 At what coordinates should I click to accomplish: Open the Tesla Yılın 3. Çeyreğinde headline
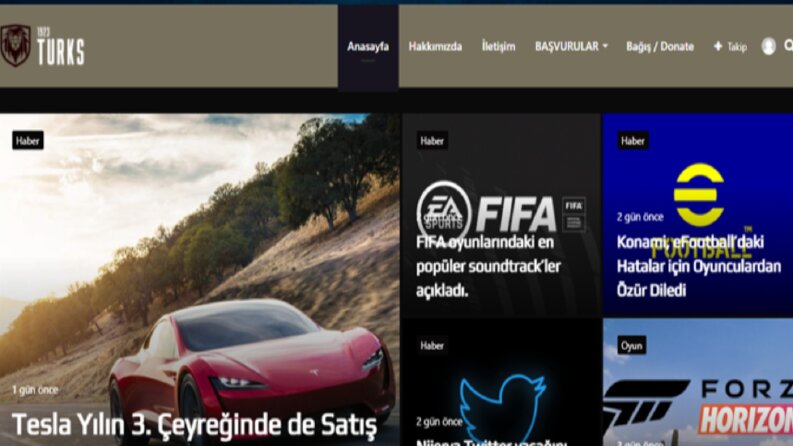[194, 425]
